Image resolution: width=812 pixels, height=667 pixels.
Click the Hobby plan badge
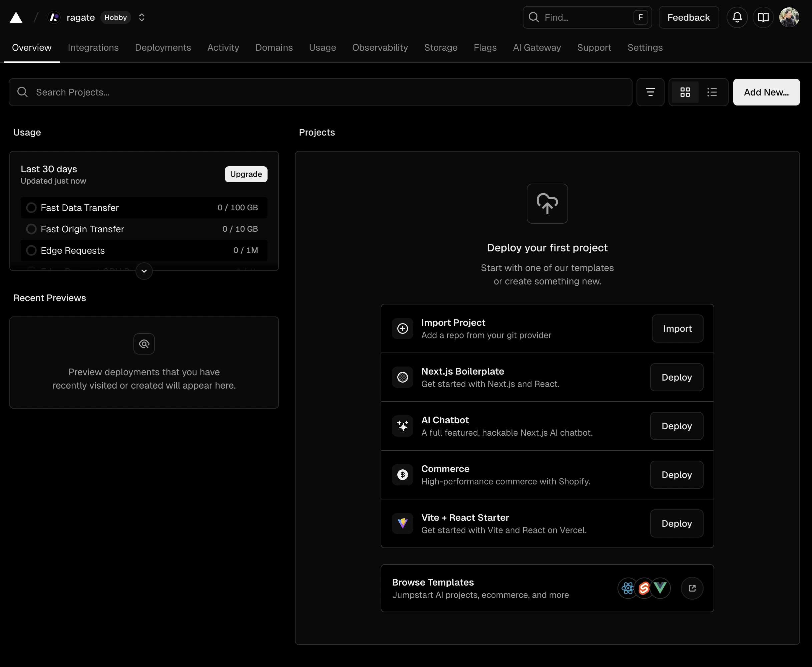pyautogui.click(x=115, y=17)
